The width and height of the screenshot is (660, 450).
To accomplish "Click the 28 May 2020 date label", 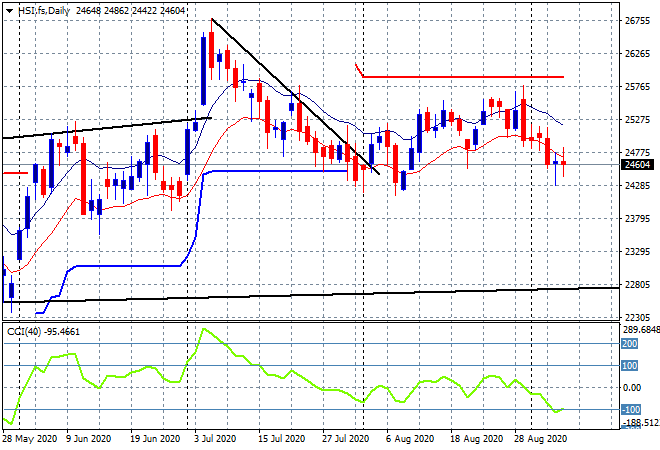I will (26, 439).
